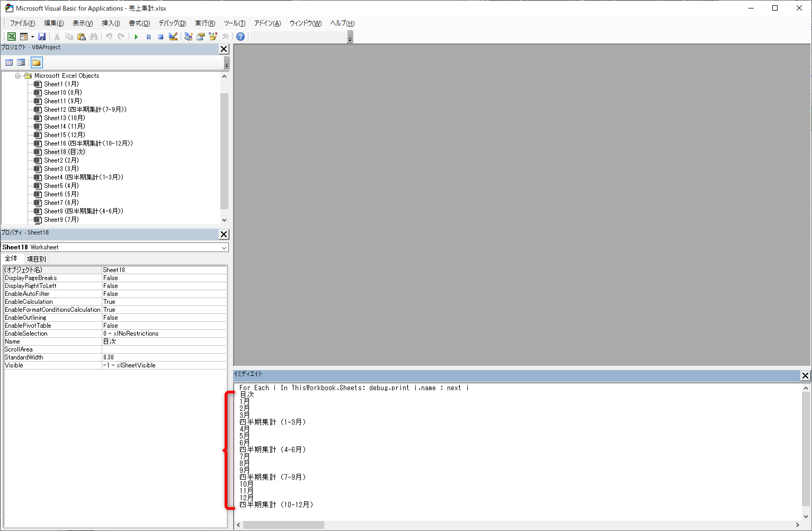Open the ヘルプ(H) menu
Viewport: 812px width, 531px height.
(x=342, y=23)
